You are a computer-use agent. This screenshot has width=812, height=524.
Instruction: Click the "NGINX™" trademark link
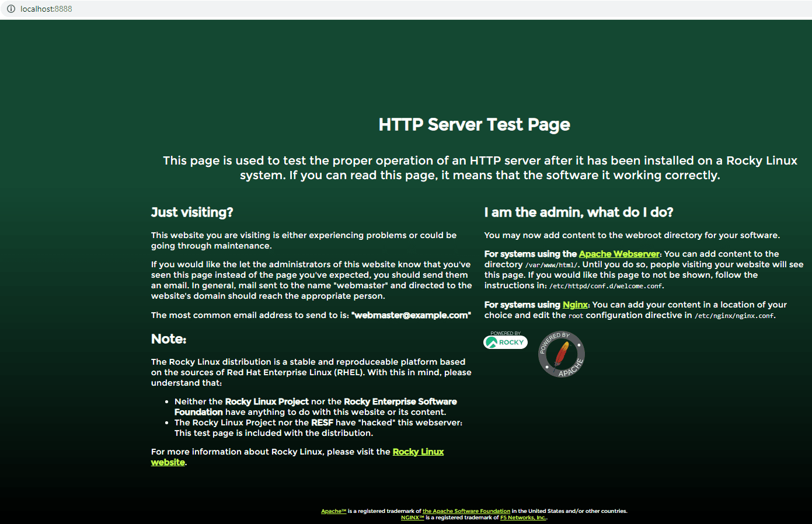click(412, 517)
